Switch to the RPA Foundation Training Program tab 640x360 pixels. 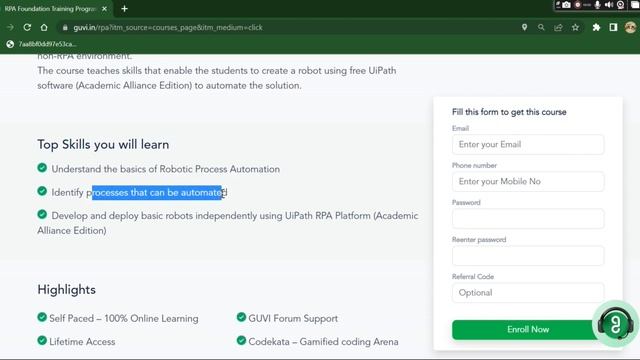[51, 9]
